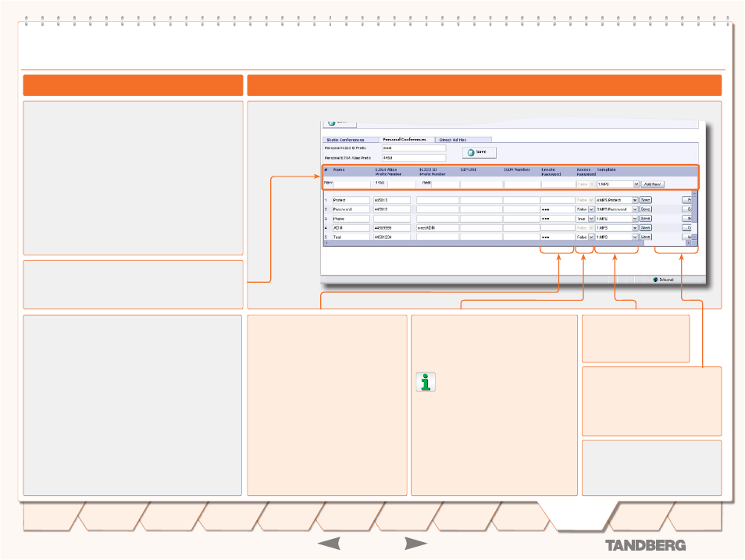Screen dimensions: 745x560
Task: Click E.164 field containing 44501234
Action: pos(392,237)
